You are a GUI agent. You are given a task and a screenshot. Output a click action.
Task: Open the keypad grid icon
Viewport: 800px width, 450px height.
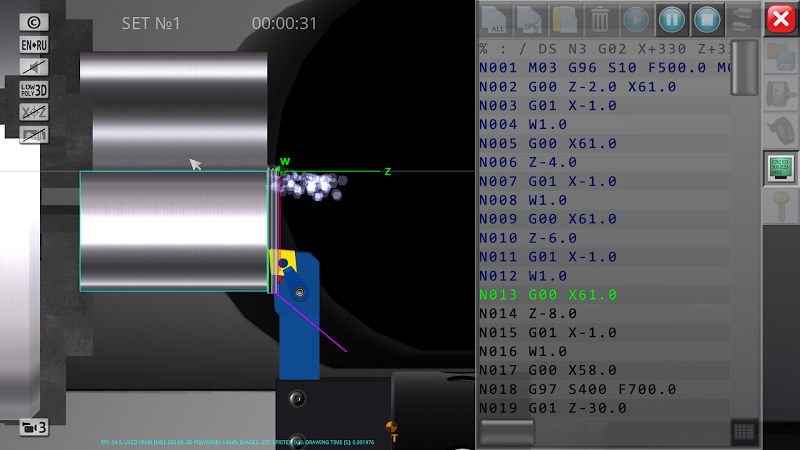(x=743, y=433)
